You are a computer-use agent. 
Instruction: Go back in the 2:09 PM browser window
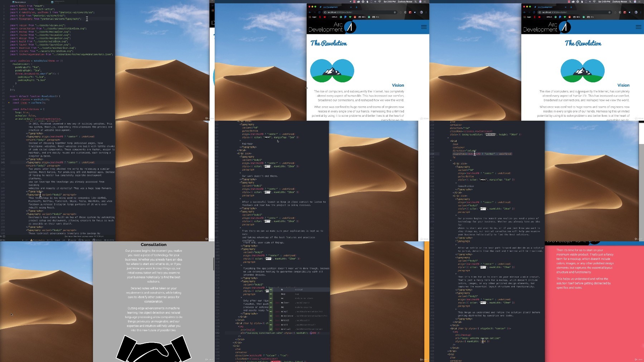coord(525,12)
